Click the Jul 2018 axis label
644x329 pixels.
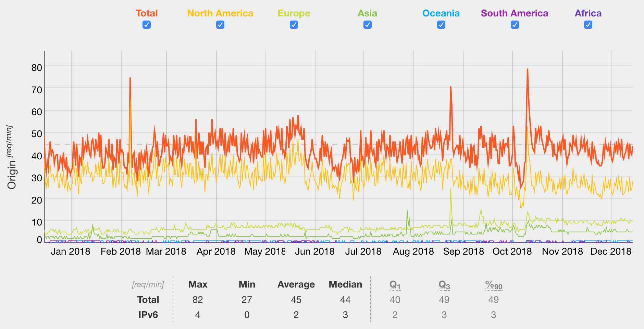click(363, 251)
